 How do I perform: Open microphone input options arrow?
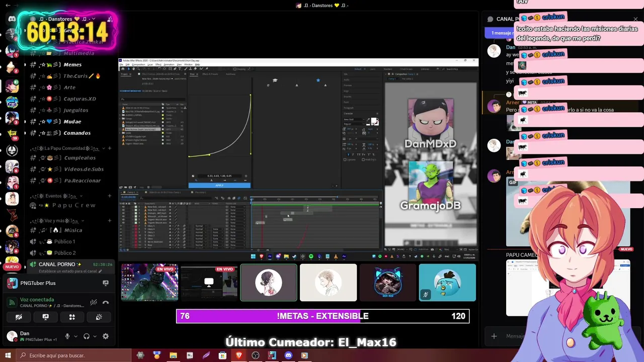click(76, 336)
